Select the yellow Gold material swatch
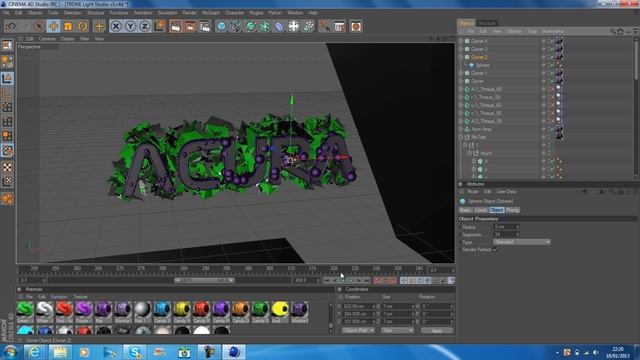The width and height of the screenshot is (640, 360). 280,309
